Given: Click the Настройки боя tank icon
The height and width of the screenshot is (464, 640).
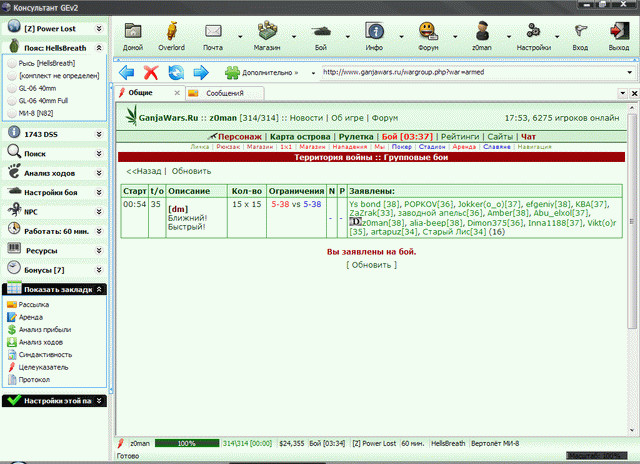Looking at the screenshot, I should tap(14, 191).
